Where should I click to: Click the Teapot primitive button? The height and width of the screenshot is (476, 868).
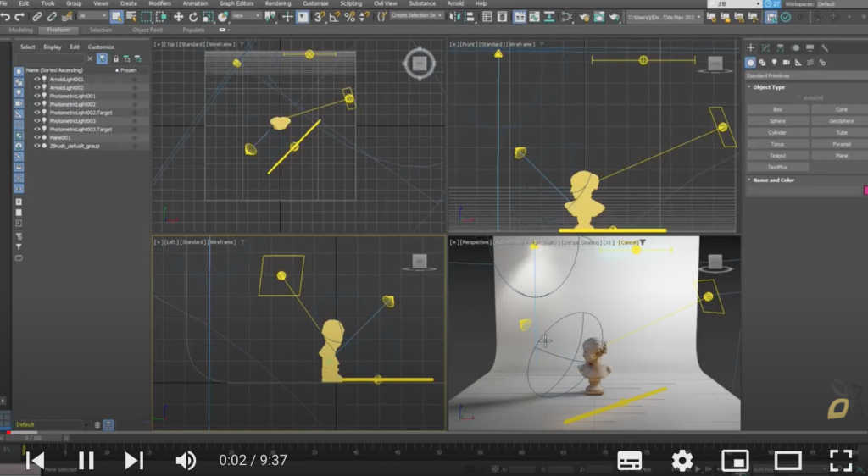[778, 156]
